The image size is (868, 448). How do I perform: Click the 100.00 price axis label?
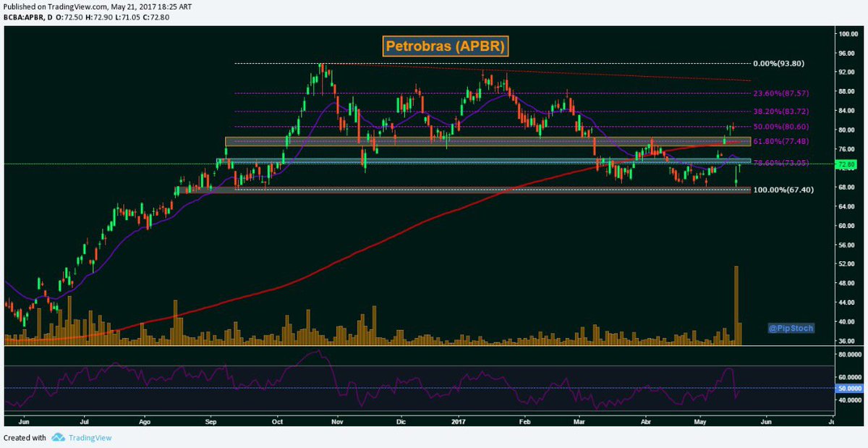(847, 34)
